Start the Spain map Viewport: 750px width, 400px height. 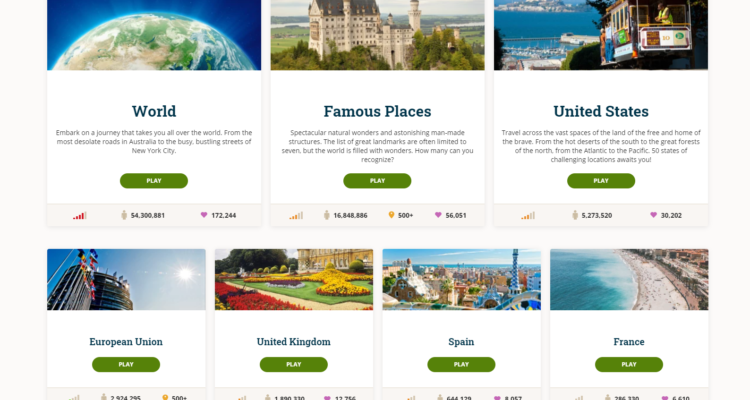pos(462,365)
